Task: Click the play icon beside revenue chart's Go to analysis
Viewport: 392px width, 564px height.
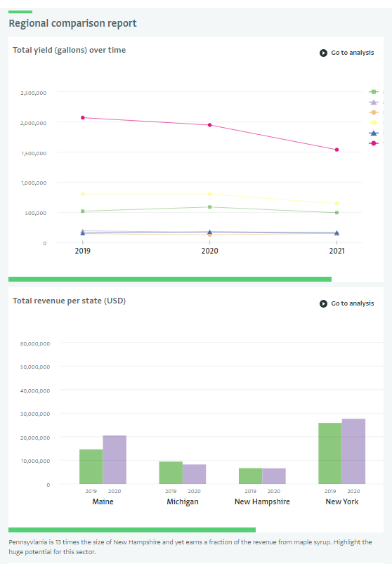Action: tap(323, 303)
